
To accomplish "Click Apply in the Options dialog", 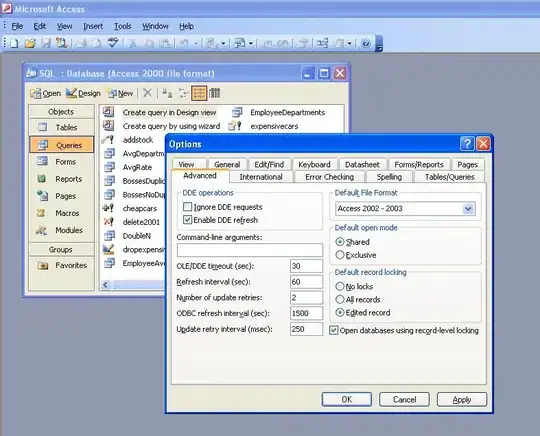I will click(x=462, y=399).
